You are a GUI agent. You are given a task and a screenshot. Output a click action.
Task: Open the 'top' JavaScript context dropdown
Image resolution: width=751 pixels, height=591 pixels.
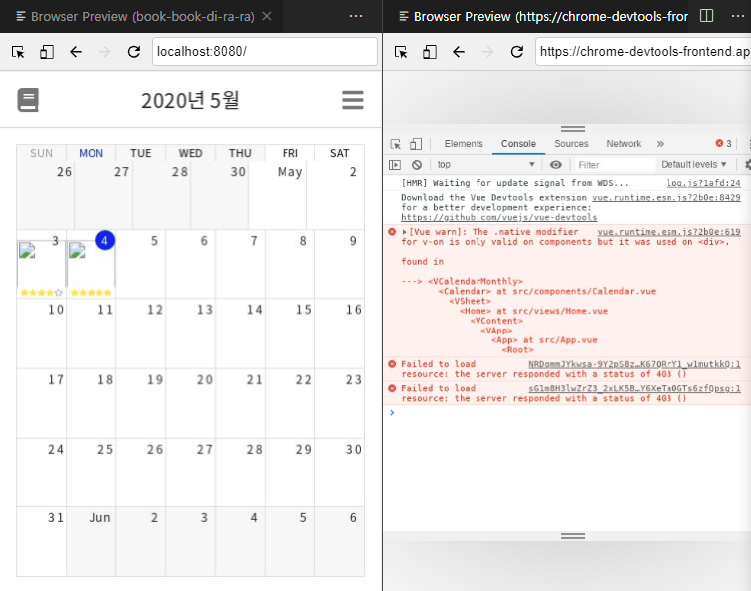[486, 165]
